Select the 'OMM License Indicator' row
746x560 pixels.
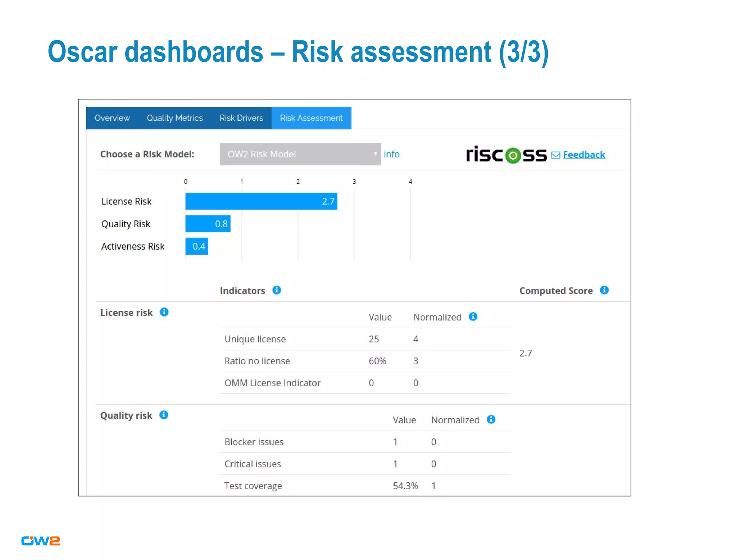coord(365,383)
